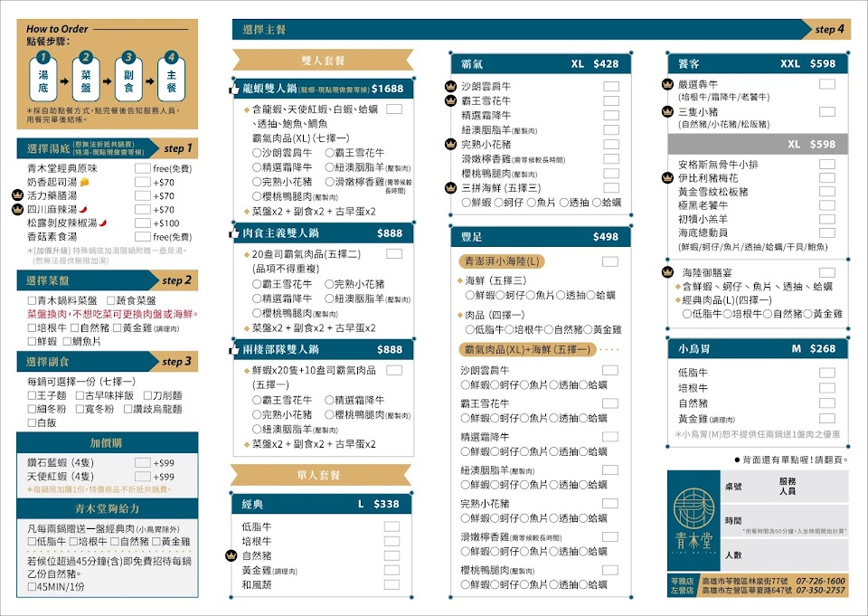
Task: Select 完熟小花豬 radio in 肉食主義雙人鍋
Action: [x=329, y=284]
